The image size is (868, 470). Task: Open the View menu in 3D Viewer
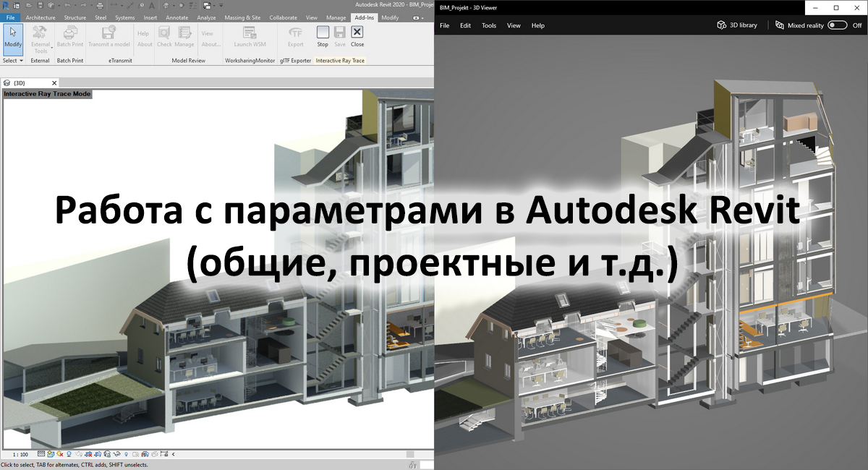coord(514,25)
